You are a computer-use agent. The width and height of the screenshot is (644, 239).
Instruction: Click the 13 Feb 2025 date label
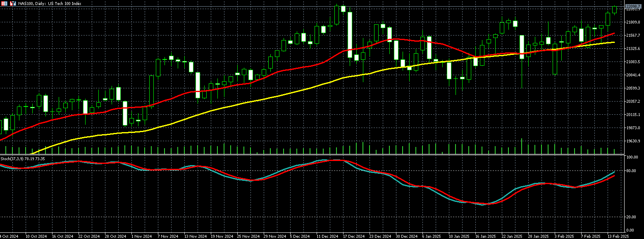click(x=618, y=237)
